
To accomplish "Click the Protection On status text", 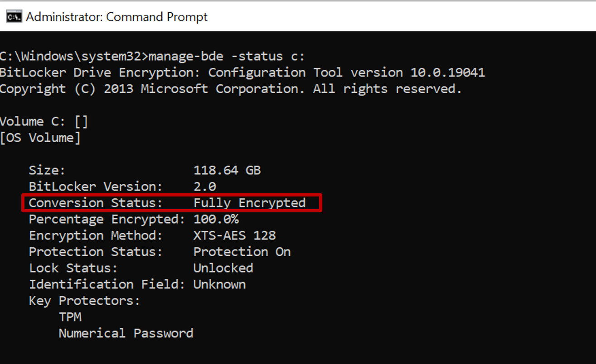I will click(x=242, y=251).
